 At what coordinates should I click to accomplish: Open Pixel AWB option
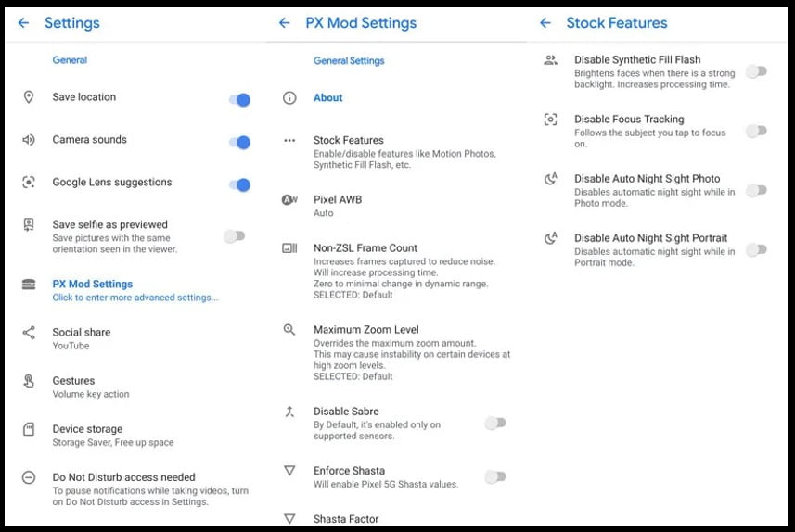396,206
